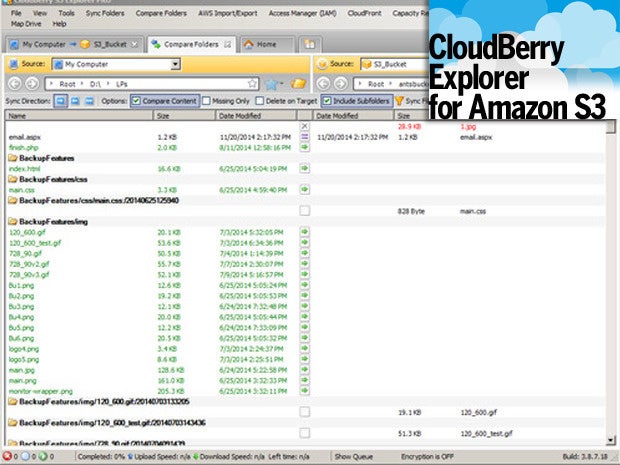Click the Sync Filter funnel icon

(399, 101)
